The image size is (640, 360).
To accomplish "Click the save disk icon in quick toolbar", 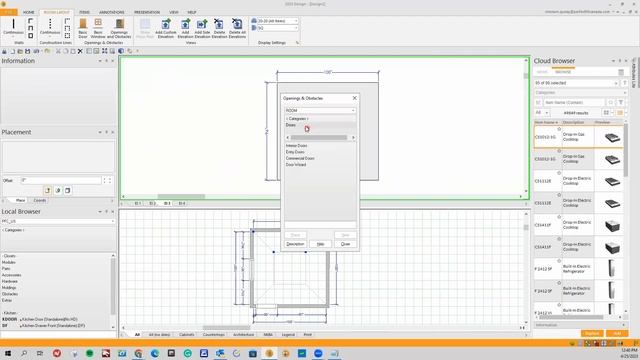I will 27,51.
